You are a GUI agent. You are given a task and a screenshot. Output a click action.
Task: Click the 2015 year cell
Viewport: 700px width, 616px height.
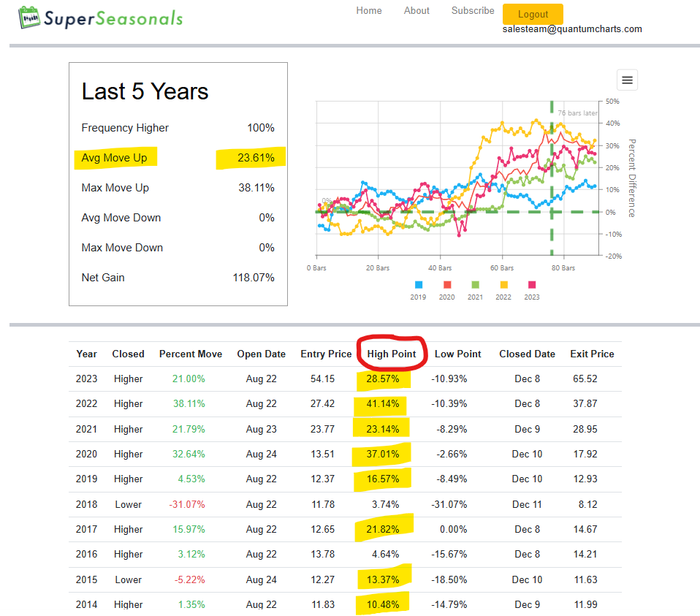click(87, 580)
